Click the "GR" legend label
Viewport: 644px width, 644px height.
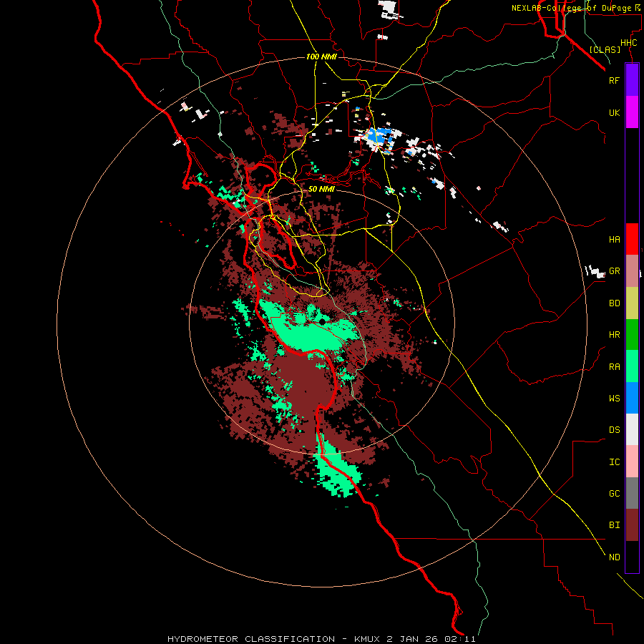pyautogui.click(x=614, y=271)
